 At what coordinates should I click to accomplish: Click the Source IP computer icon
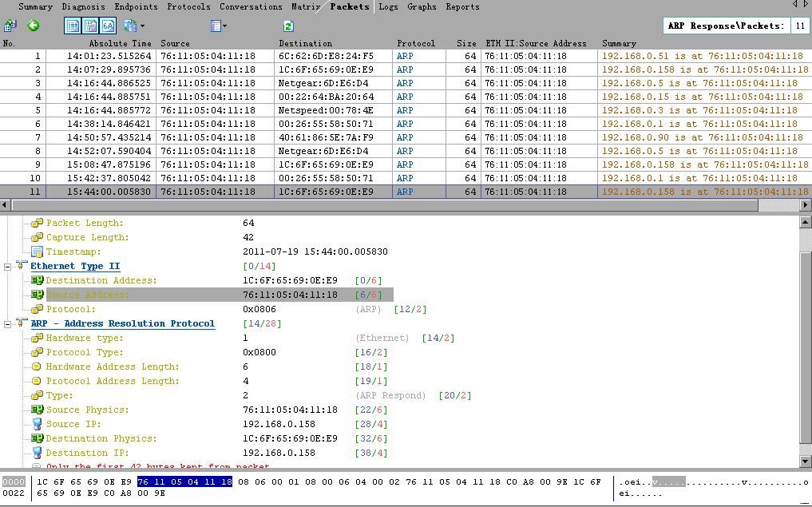coord(37,424)
